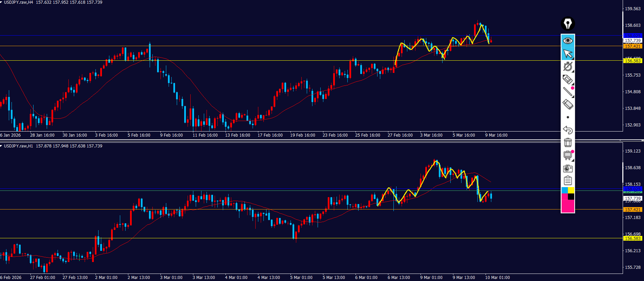644x281 pixels.
Task: Select the arrow cursor tool
Action: click(x=567, y=54)
